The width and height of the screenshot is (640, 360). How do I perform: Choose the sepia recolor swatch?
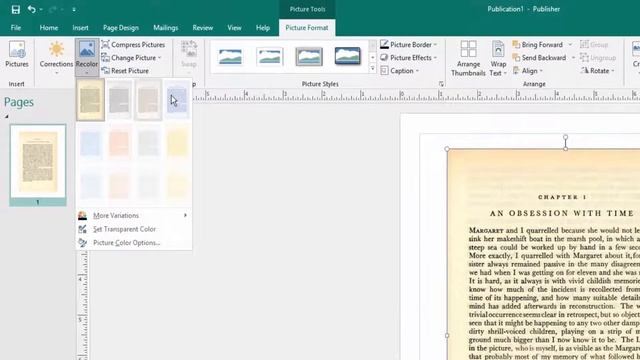coord(148,100)
